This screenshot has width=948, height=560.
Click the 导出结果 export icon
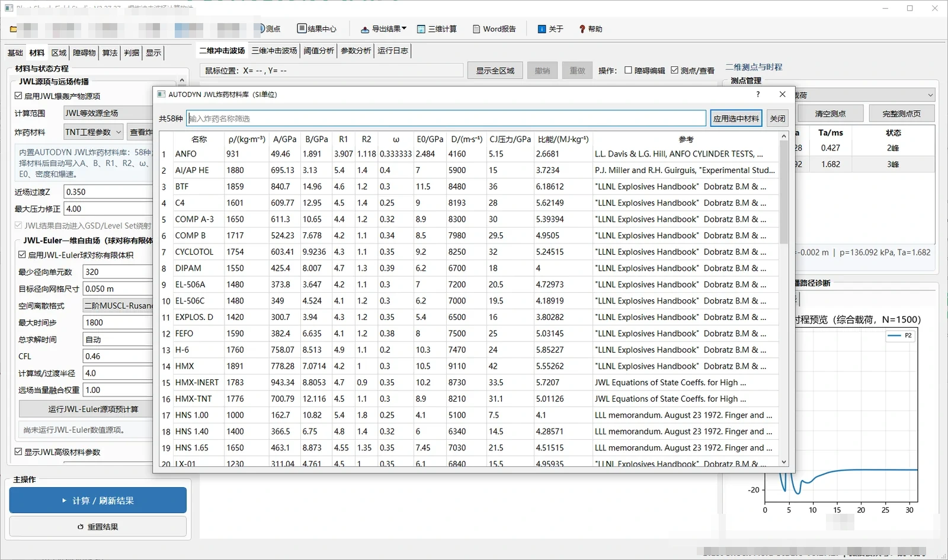pos(366,29)
